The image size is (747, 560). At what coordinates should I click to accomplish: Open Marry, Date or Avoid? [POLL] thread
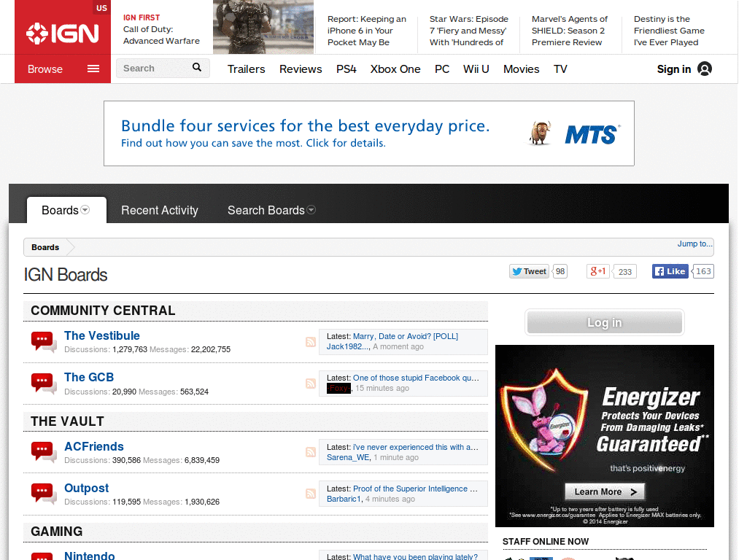(406, 336)
